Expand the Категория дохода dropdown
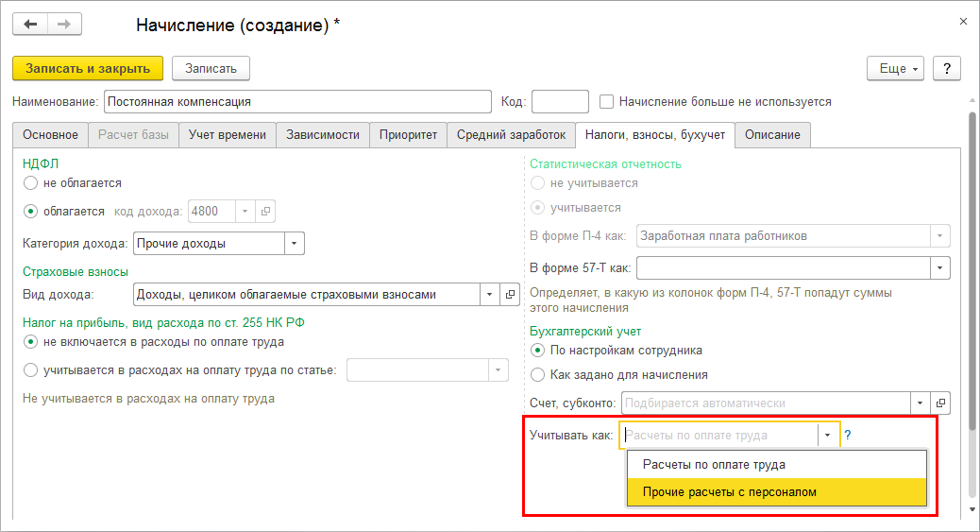 pyautogui.click(x=295, y=244)
